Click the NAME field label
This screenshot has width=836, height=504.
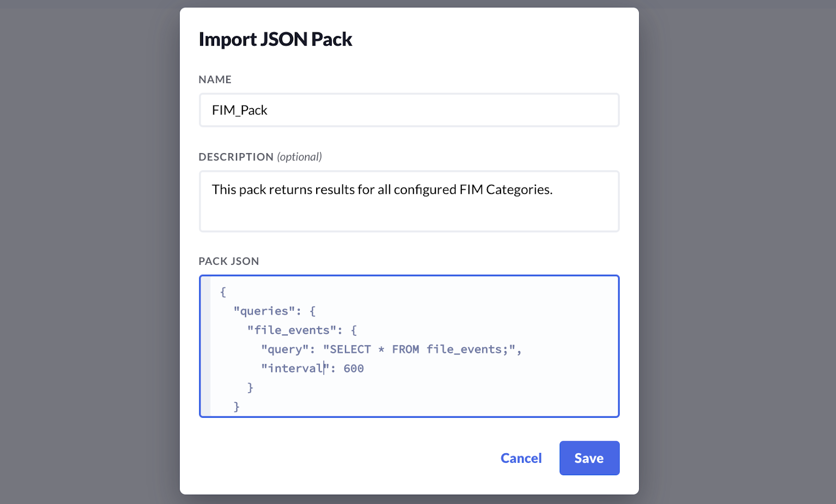click(x=215, y=79)
